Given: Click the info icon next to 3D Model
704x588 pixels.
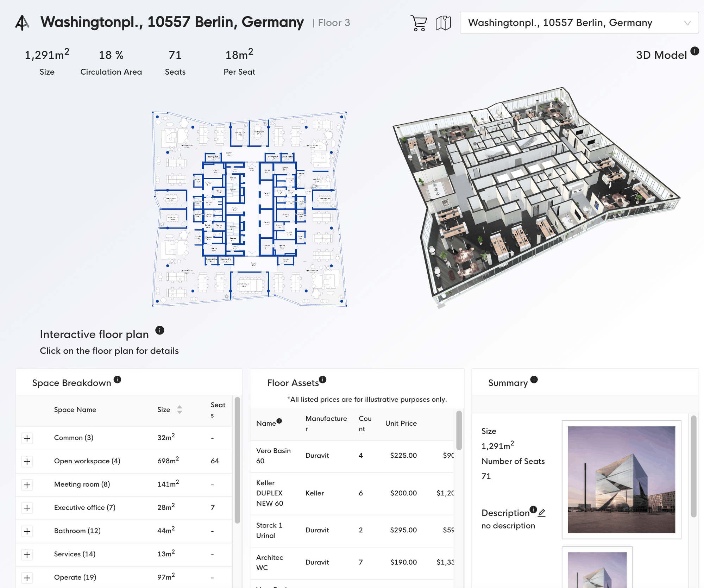Looking at the screenshot, I should pyautogui.click(x=695, y=51).
